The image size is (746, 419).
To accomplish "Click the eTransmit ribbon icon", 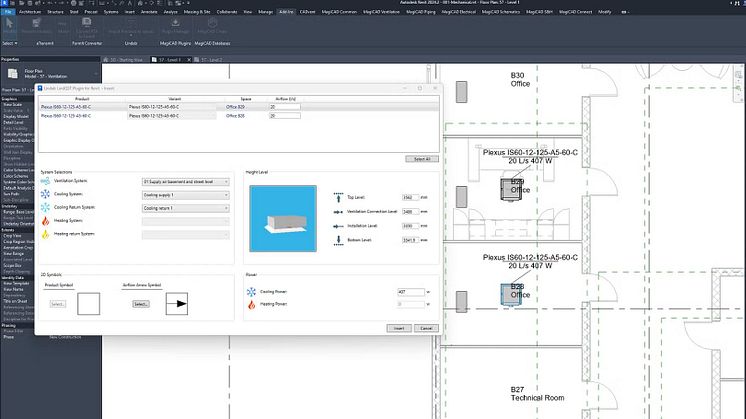I will (36, 25).
